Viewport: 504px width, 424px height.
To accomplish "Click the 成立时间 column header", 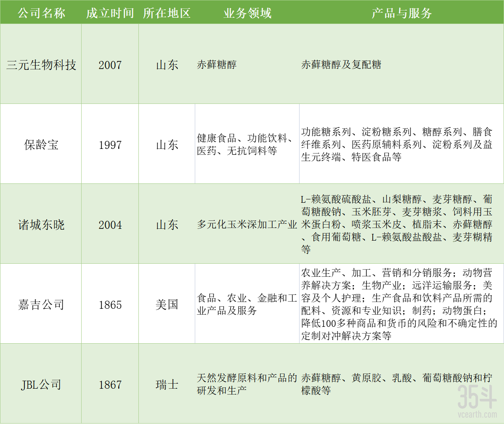I will click(110, 13).
